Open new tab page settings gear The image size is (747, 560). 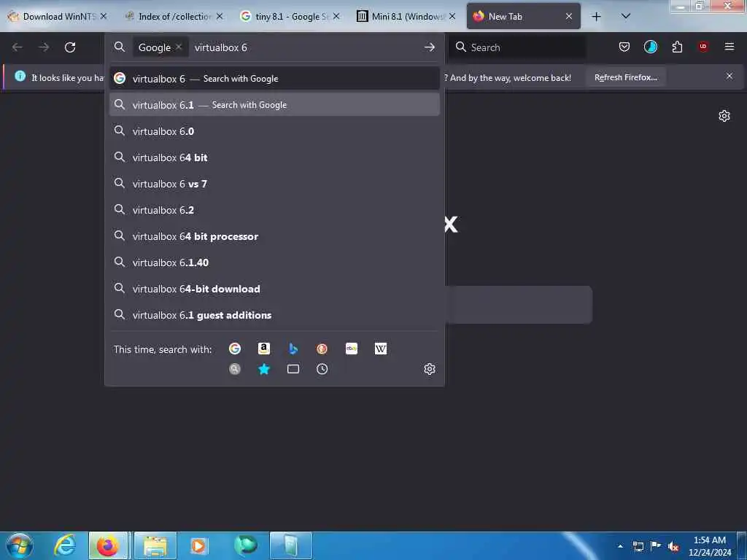click(724, 116)
